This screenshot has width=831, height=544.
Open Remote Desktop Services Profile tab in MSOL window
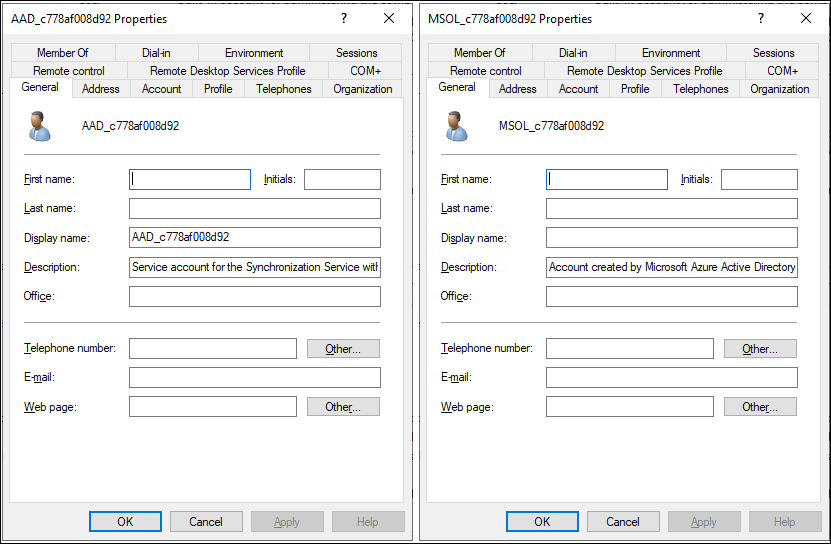pyautogui.click(x=645, y=71)
